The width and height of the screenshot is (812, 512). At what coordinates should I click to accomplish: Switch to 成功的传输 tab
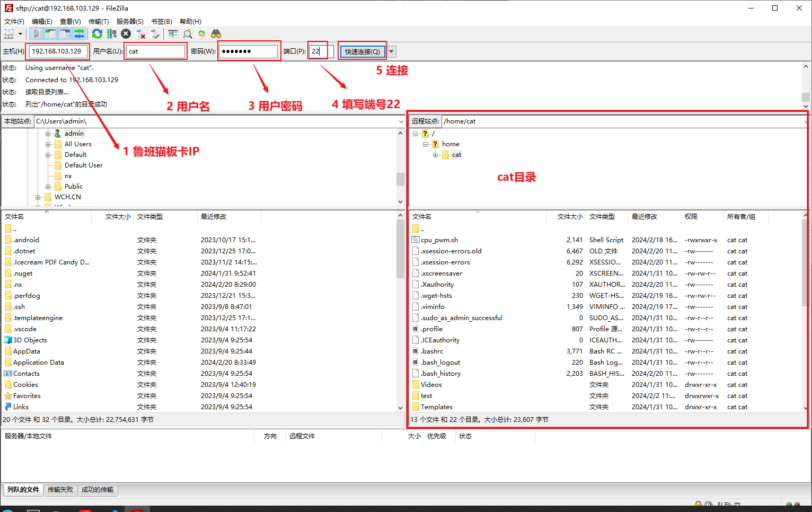98,490
